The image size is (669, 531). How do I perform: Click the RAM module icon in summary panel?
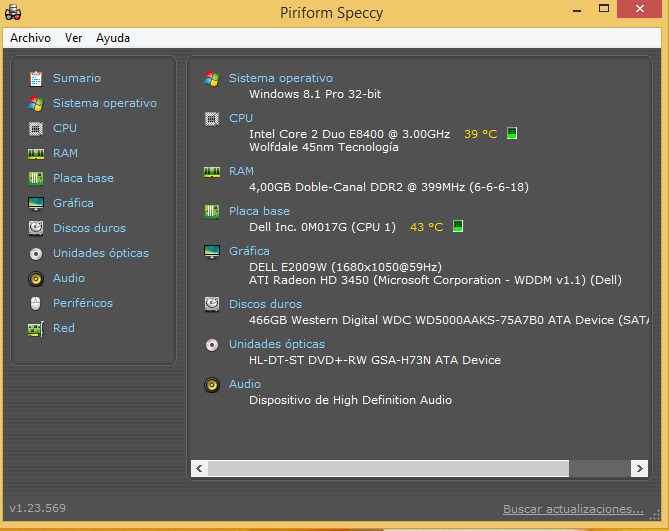pyautogui.click(x=212, y=171)
